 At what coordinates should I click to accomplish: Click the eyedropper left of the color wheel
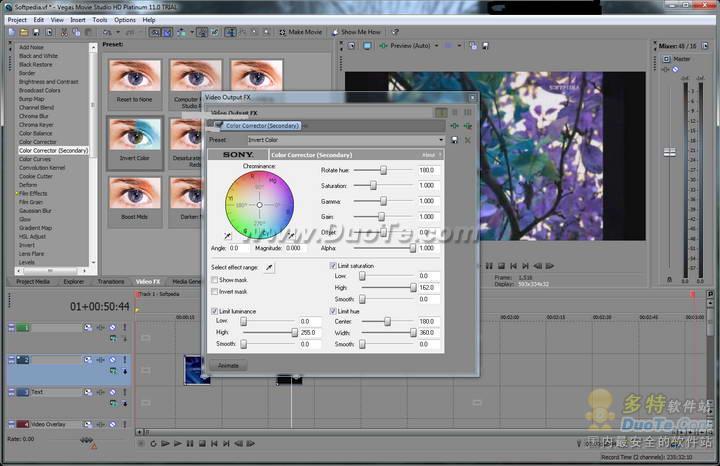[229, 233]
